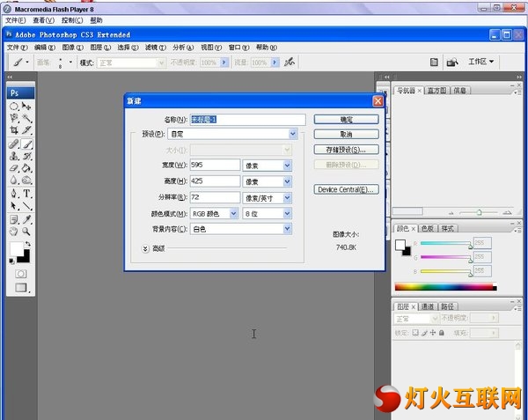The height and width of the screenshot is (420, 528).
Task: Select the Paint Bucket tool
Action: click(x=26, y=167)
